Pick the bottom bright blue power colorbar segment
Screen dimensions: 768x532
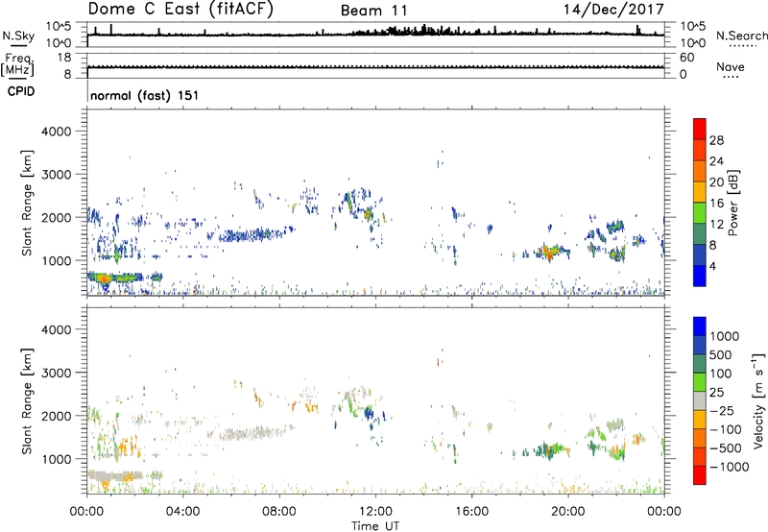700,276
